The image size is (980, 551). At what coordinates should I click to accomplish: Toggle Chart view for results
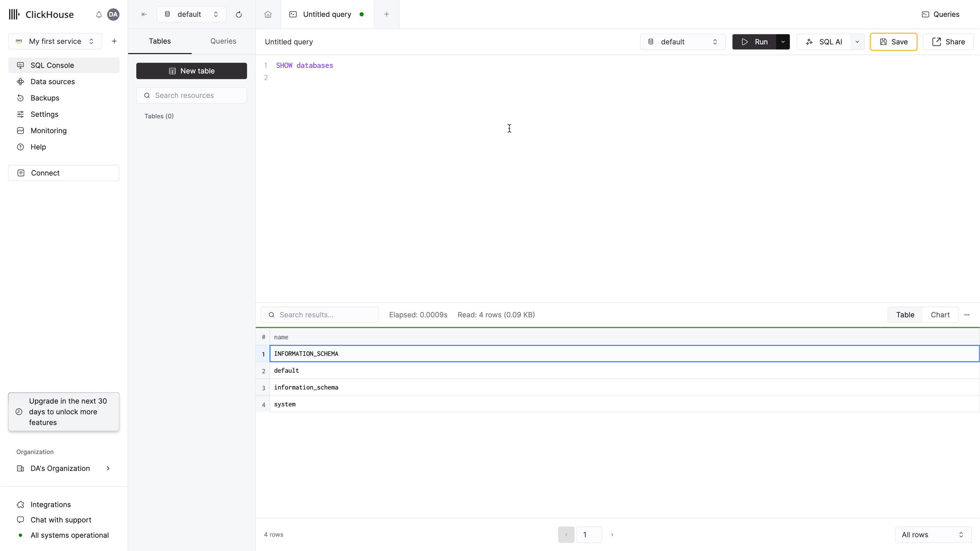pyautogui.click(x=940, y=314)
